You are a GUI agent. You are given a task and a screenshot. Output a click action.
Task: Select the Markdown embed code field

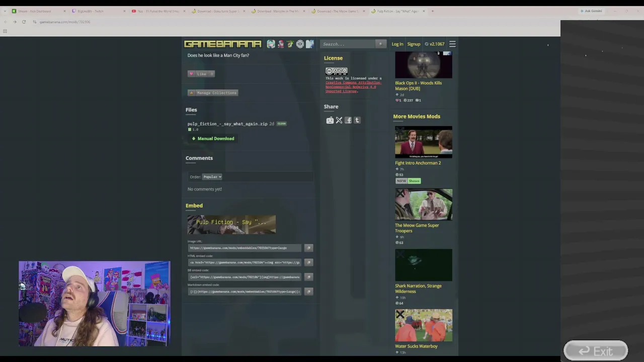[245, 292]
